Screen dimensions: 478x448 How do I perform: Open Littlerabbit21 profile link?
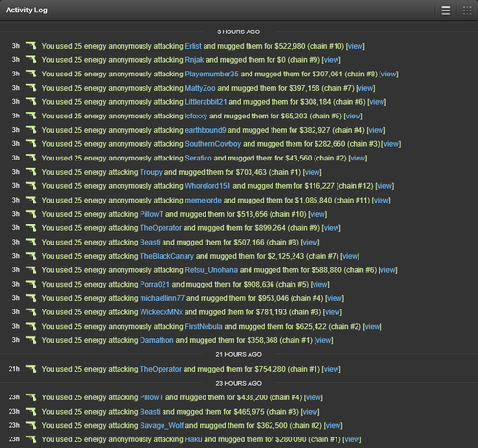206,102
